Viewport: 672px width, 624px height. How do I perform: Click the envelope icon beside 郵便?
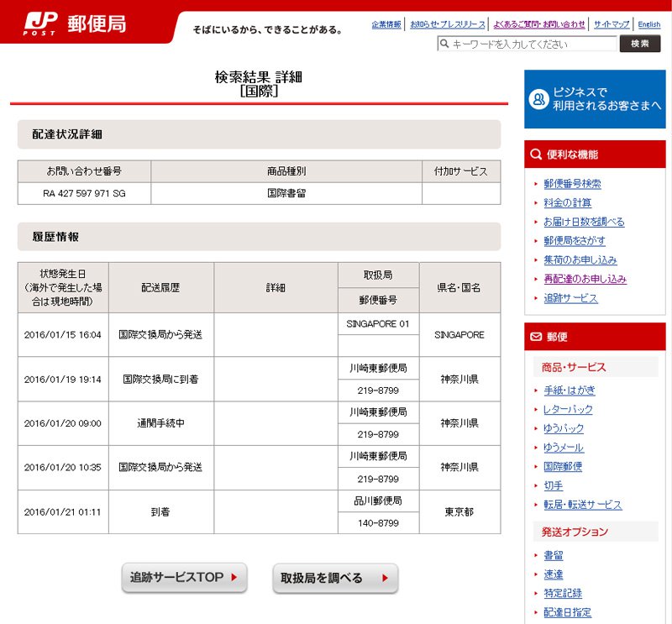(536, 337)
